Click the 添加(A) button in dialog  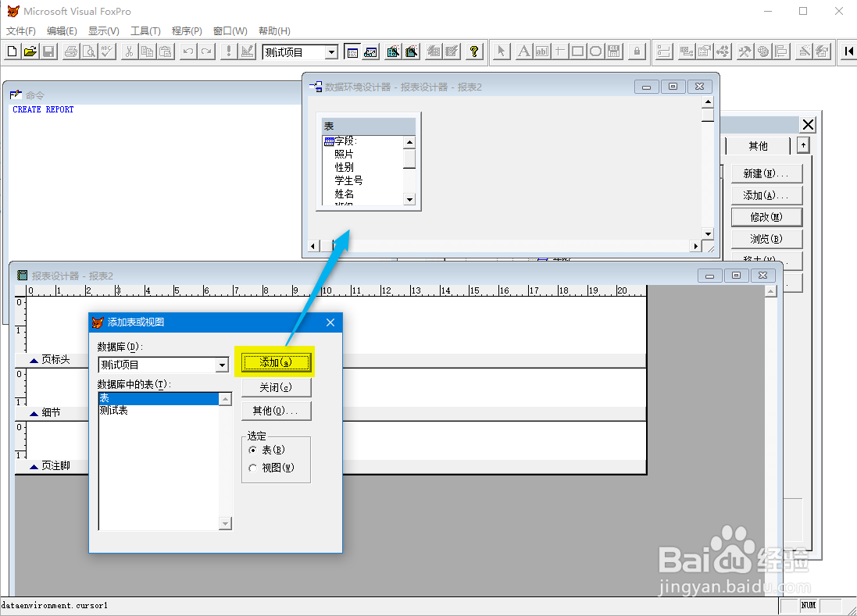coord(276,362)
